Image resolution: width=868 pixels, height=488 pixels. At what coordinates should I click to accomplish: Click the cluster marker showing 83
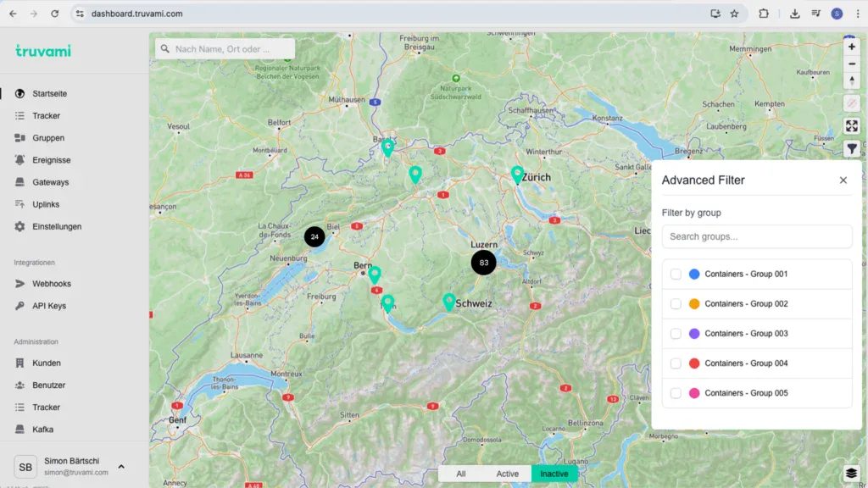pyautogui.click(x=483, y=263)
